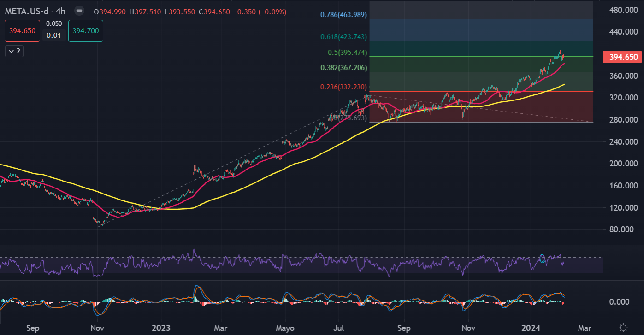Collapse the indicator legend showing 2
The width and height of the screenshot is (644, 335).
[x=14, y=51]
